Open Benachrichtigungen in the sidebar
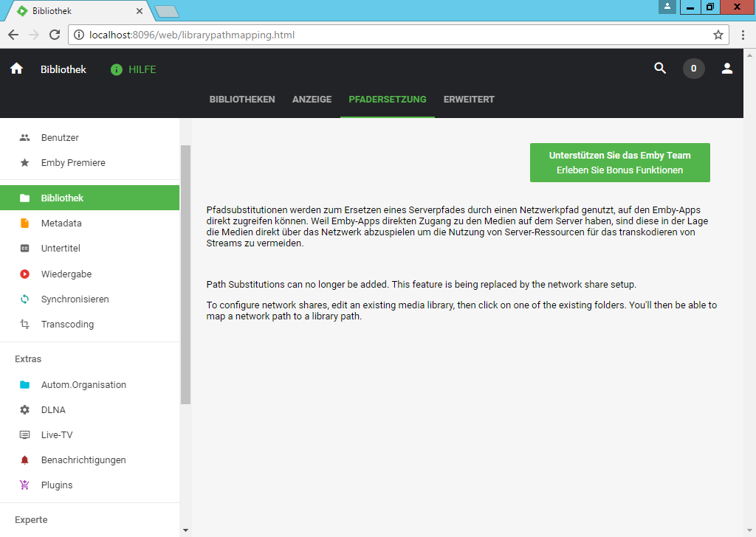 point(89,460)
